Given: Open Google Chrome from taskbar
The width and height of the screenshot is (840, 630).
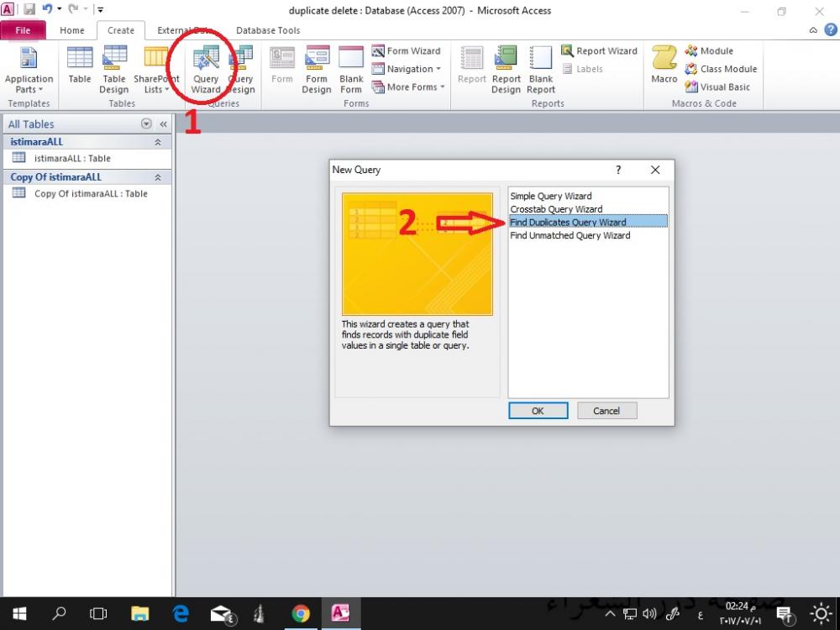Looking at the screenshot, I should 301,613.
